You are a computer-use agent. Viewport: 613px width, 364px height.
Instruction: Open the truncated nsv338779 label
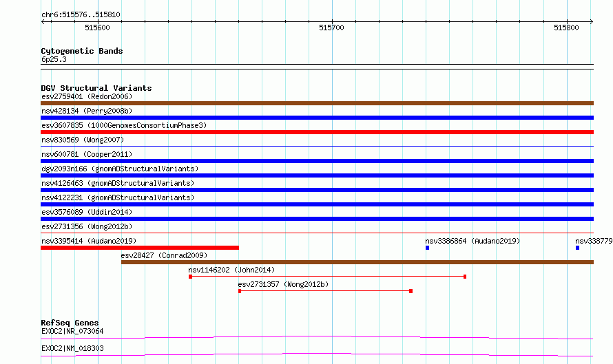(594, 241)
